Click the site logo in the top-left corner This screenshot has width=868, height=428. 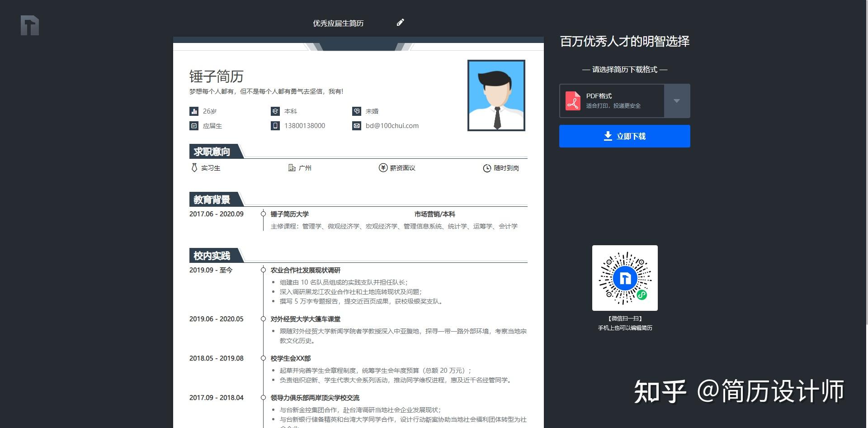coord(30,25)
